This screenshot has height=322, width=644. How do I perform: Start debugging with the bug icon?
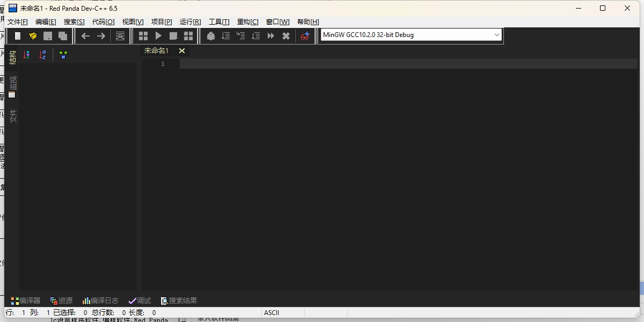[x=211, y=36]
